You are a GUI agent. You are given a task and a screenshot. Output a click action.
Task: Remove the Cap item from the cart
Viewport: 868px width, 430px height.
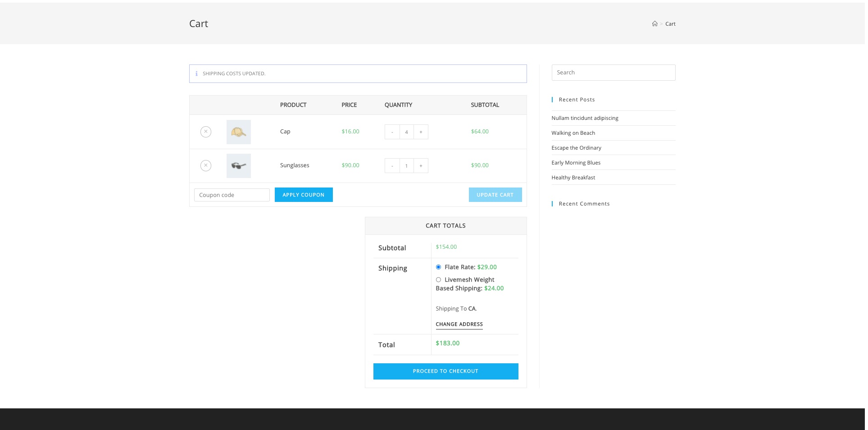pos(206,132)
